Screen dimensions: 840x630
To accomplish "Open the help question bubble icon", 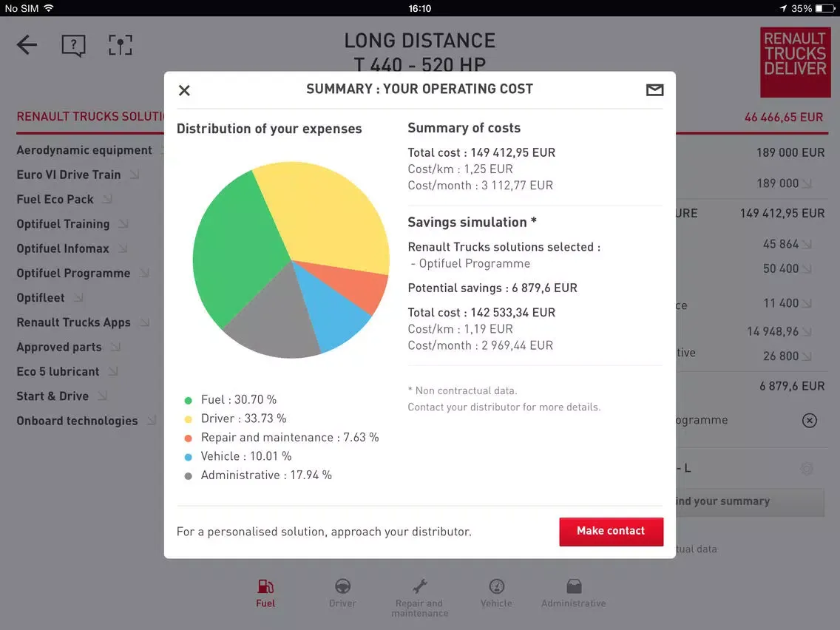I will (73, 46).
